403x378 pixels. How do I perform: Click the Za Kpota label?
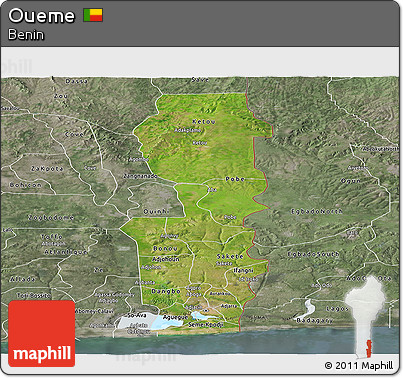point(47,169)
